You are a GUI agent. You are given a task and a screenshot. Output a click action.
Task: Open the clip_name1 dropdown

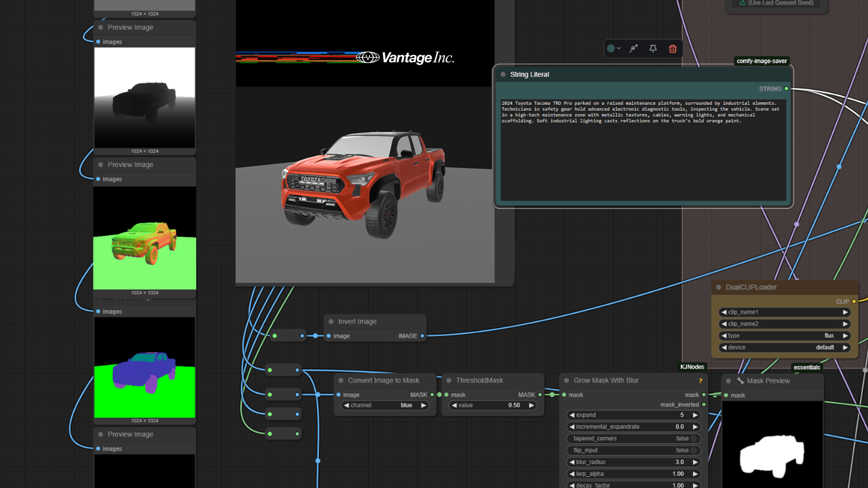coord(784,312)
